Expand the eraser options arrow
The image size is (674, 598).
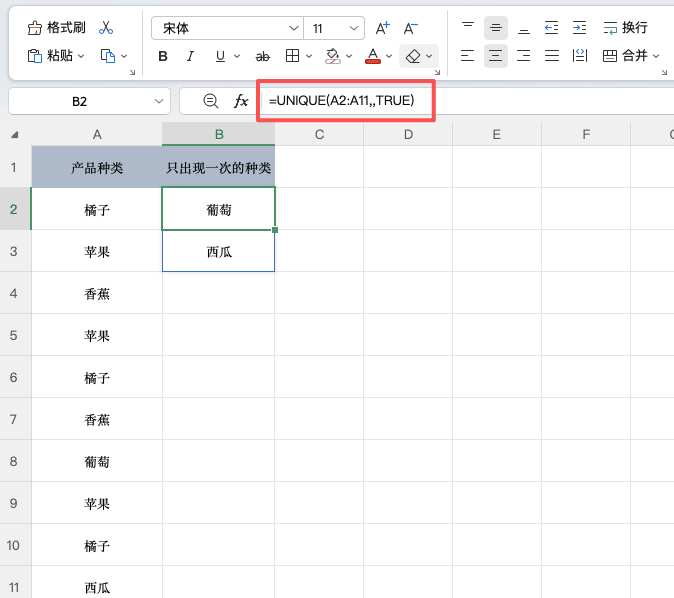click(x=429, y=56)
